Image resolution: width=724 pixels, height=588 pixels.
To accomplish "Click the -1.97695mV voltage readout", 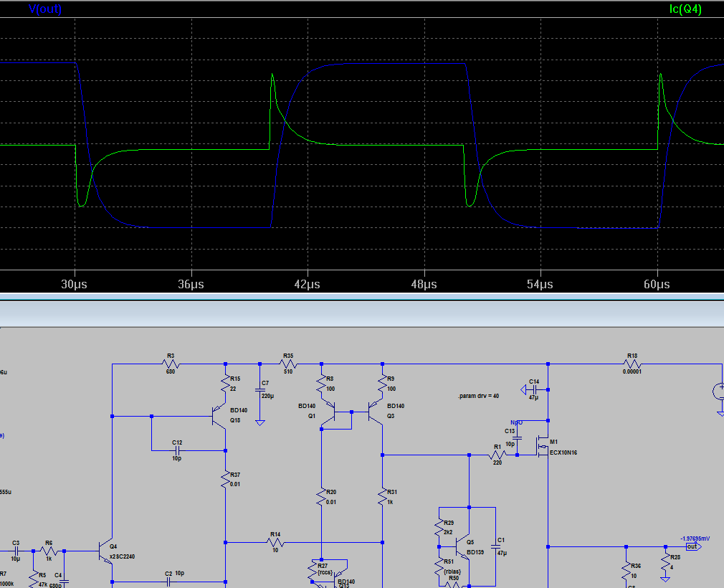I will [695, 539].
